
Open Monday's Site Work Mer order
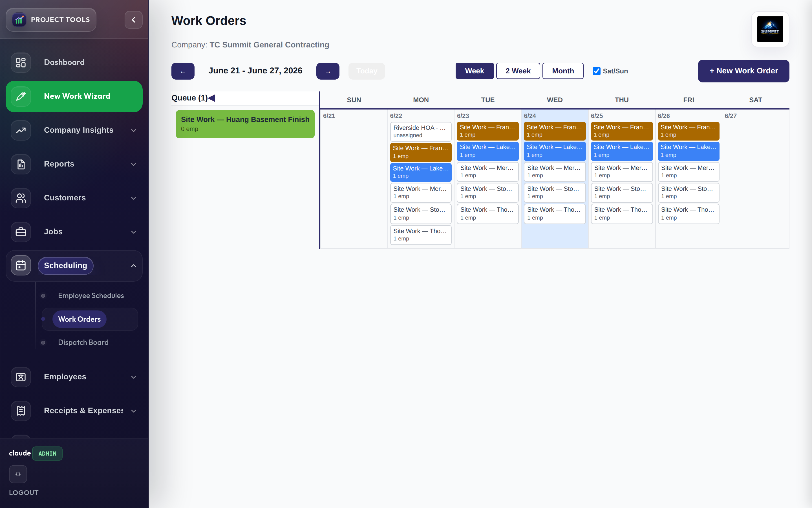(x=421, y=192)
